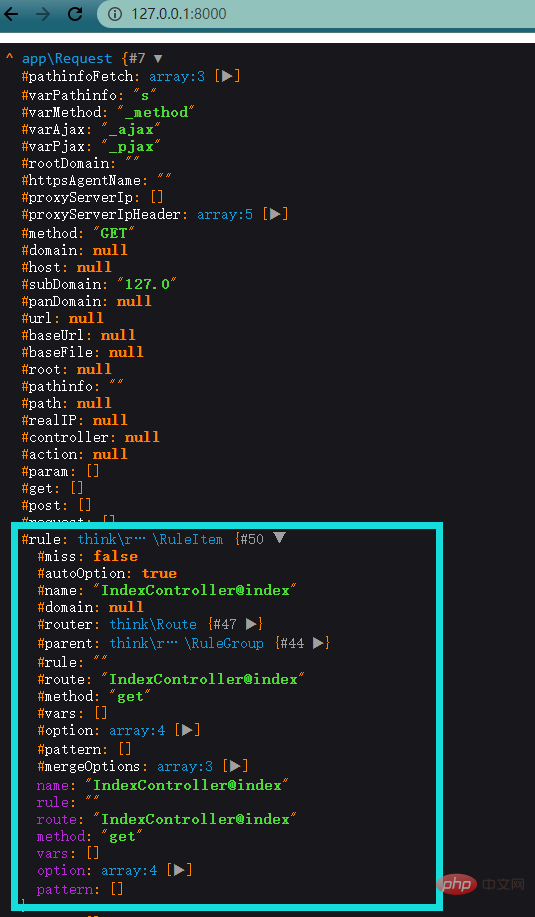This screenshot has width=535, height=917.
Task: Reload the page with the refresh icon
Action: point(75,13)
